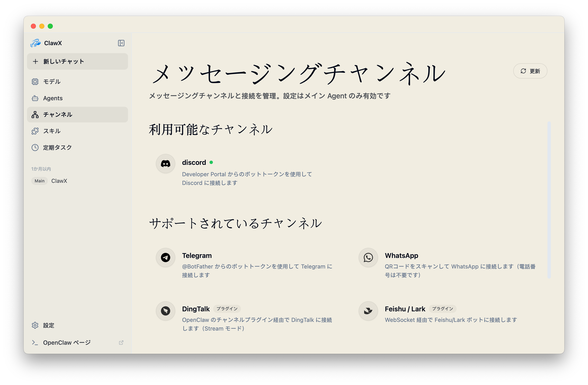Image resolution: width=588 pixels, height=385 pixels.
Task: Open 定期タスク scheduled tasks
Action: (x=57, y=148)
